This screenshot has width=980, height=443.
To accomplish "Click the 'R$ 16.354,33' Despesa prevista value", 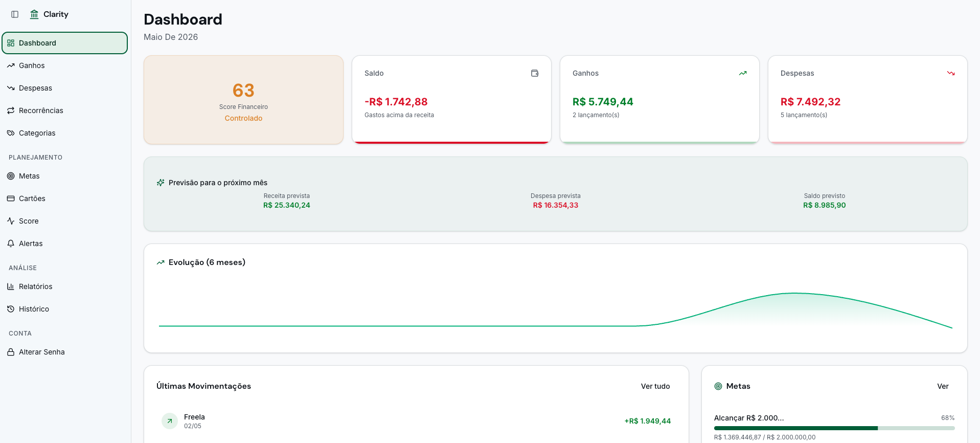I will click(x=556, y=205).
